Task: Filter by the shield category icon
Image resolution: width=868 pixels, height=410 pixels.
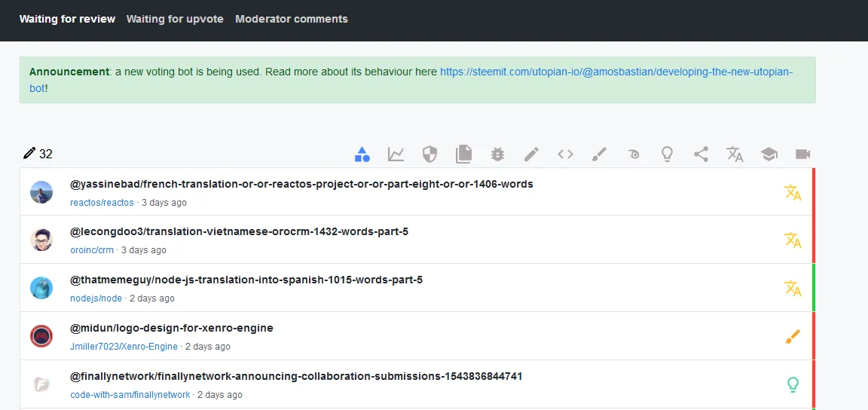Action: 429,155
